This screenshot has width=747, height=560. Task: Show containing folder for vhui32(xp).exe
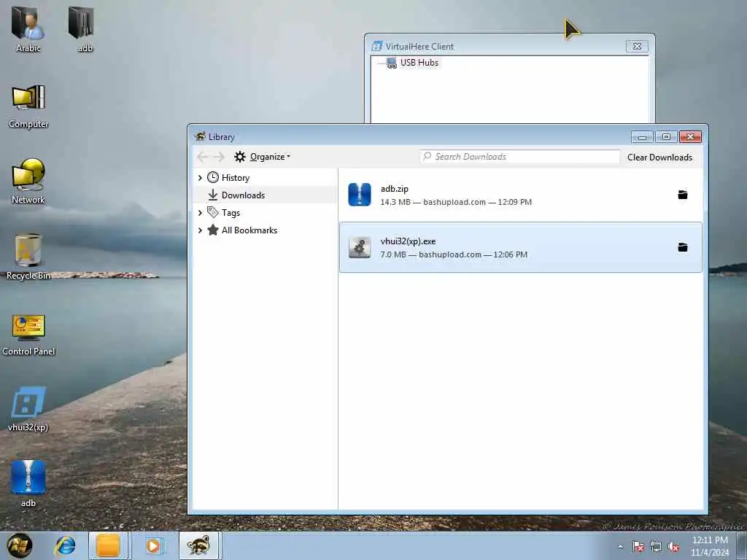coord(683,247)
